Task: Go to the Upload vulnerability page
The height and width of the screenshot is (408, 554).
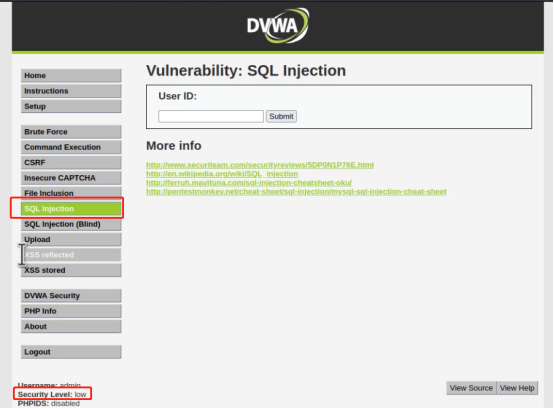Action: [x=71, y=240]
